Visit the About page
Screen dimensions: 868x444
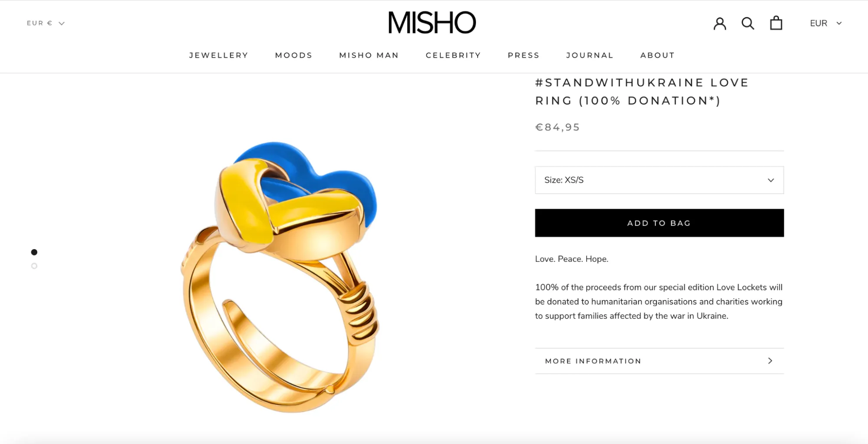pyautogui.click(x=657, y=55)
